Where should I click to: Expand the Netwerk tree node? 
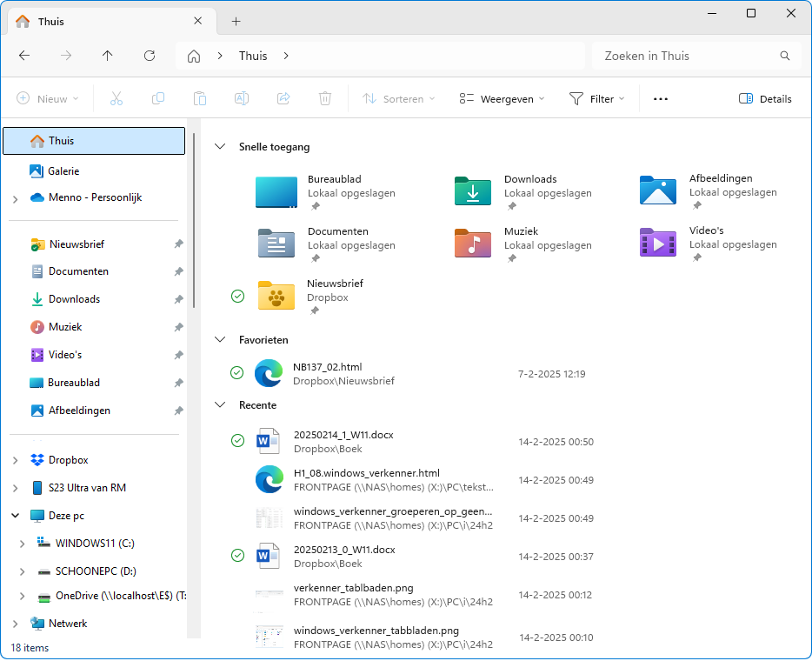point(16,624)
